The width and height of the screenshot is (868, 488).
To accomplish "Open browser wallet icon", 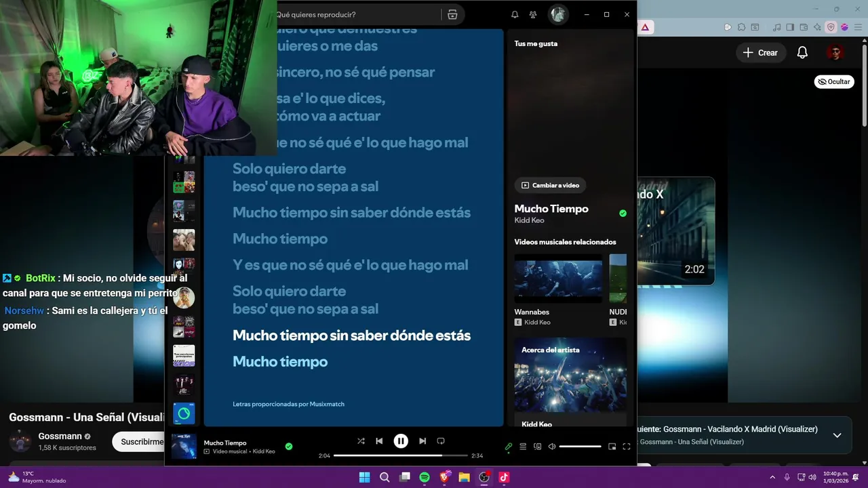I will 804,27.
